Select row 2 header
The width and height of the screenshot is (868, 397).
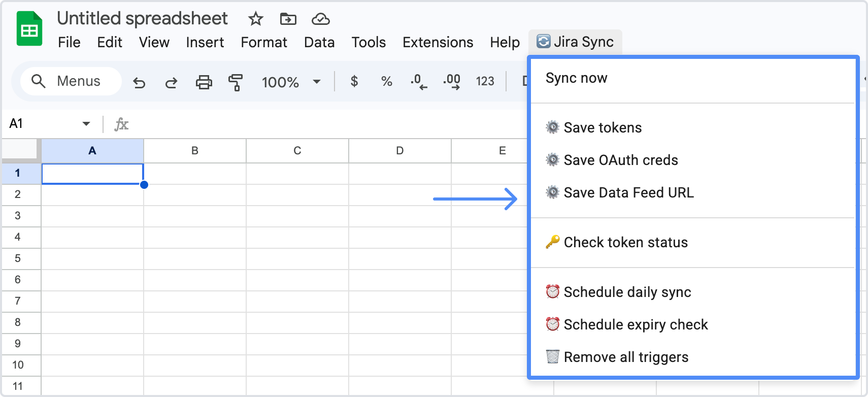pos(21,194)
